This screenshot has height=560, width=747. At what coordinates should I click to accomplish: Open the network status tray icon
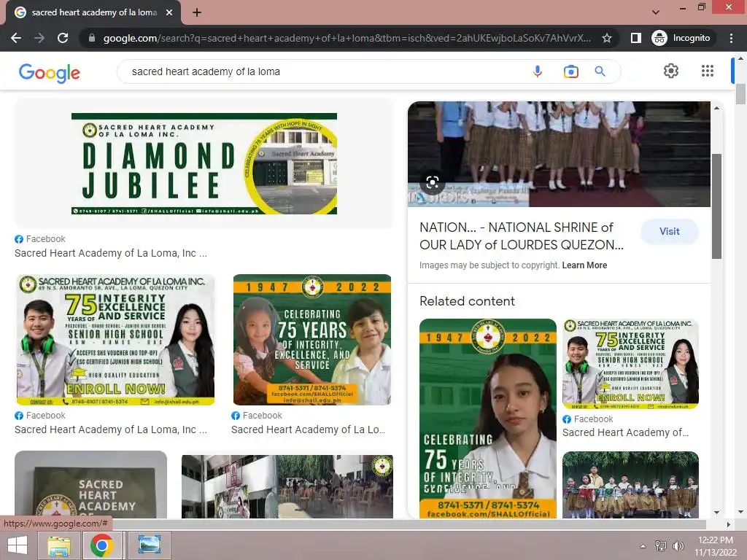pyautogui.click(x=661, y=546)
